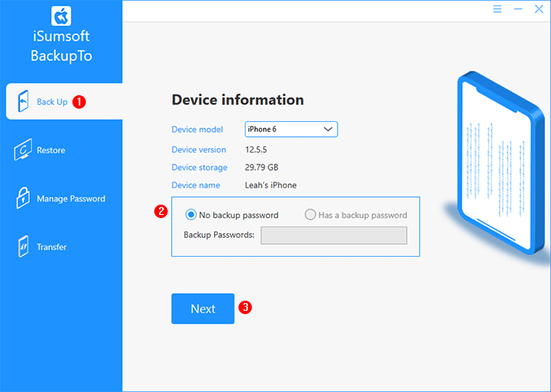Click the Device storage label
The width and height of the screenshot is (551, 392).
click(x=199, y=167)
